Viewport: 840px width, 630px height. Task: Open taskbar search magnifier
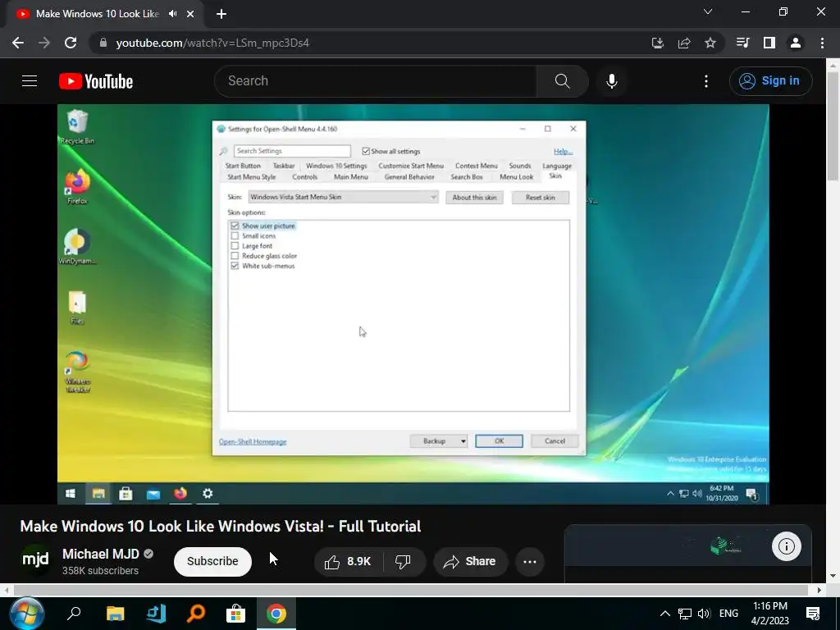[74, 614]
